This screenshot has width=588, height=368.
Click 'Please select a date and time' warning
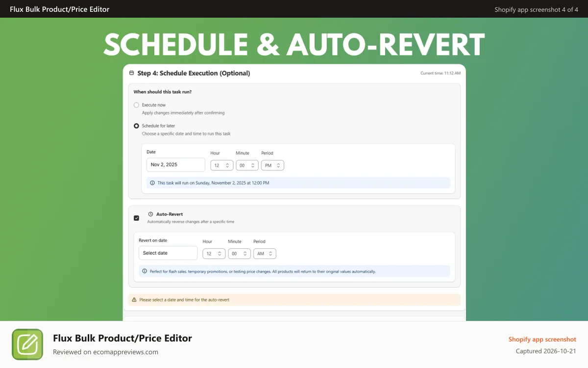pos(184,300)
